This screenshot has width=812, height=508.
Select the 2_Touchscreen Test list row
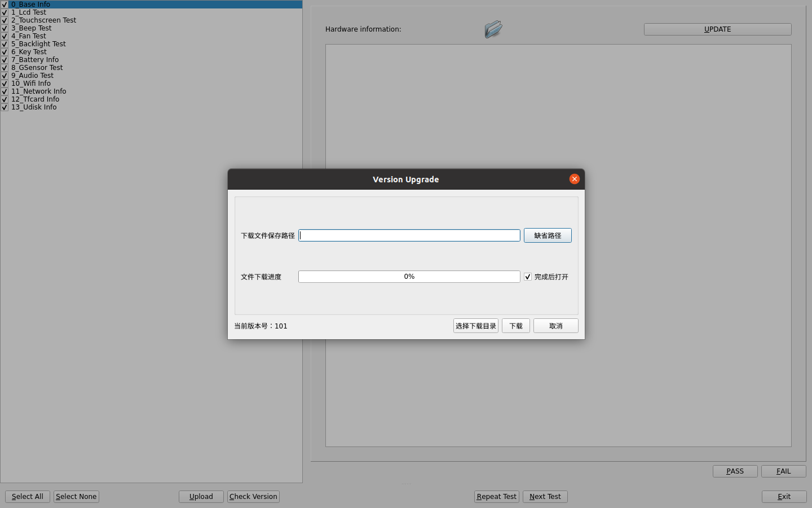pos(151,20)
